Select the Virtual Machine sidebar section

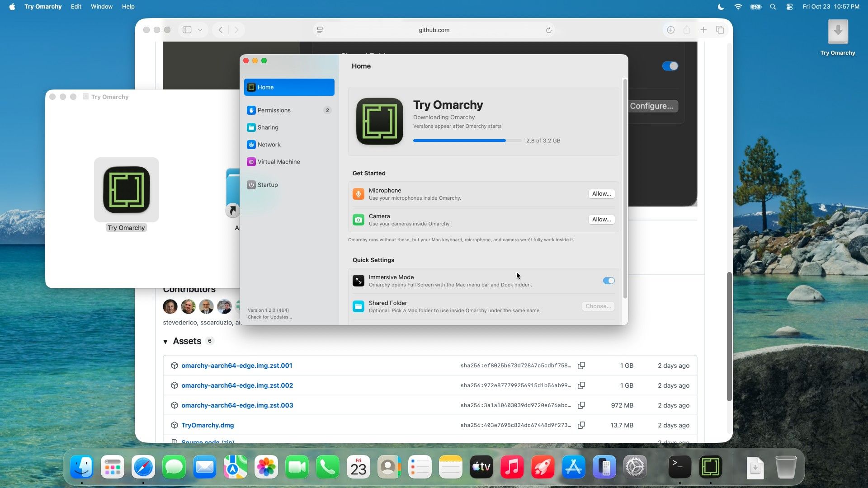[289, 162]
